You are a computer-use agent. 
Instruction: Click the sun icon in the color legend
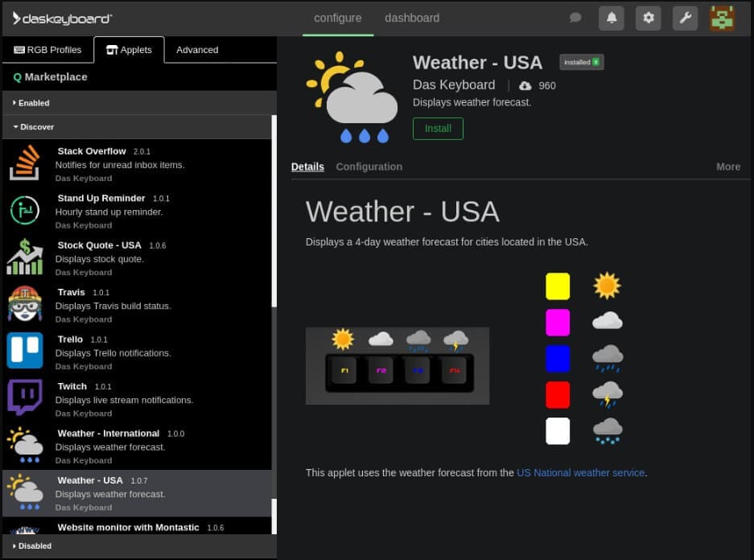pyautogui.click(x=607, y=286)
